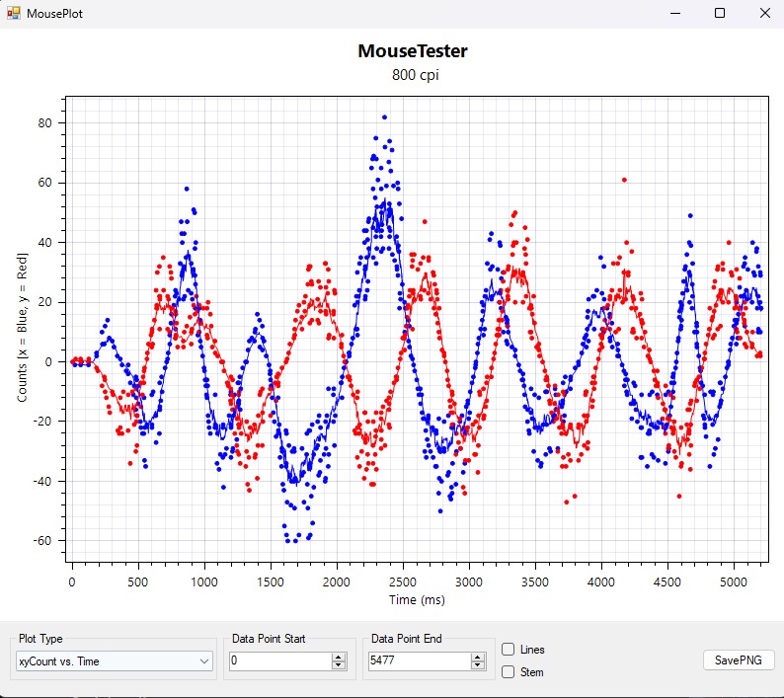Enable the Stem checkbox
Screen dimensions: 784x698
coord(509,672)
